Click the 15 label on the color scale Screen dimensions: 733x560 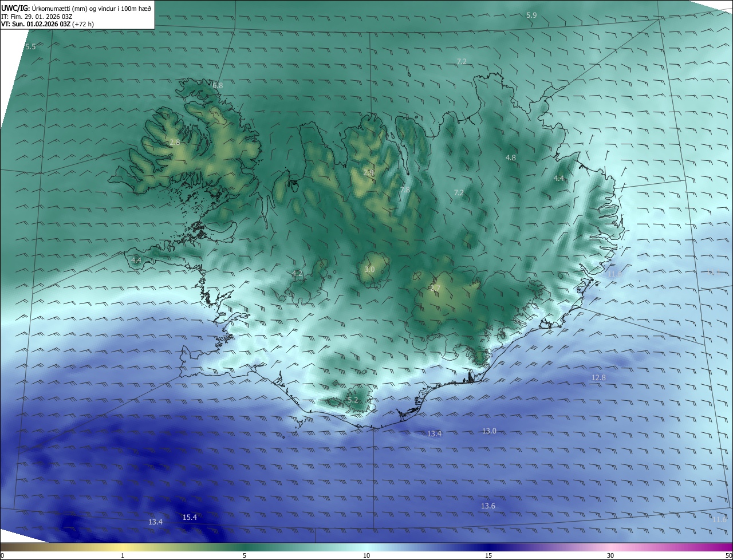pos(488,555)
